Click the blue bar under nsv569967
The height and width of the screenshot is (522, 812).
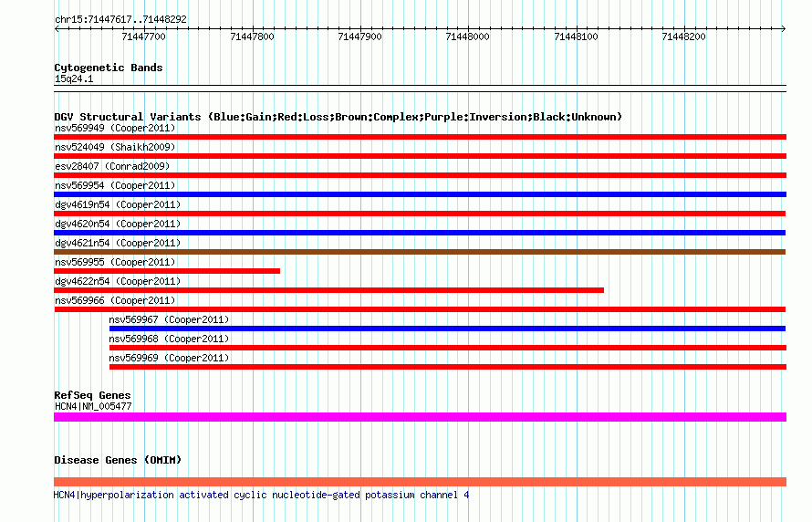point(447,329)
